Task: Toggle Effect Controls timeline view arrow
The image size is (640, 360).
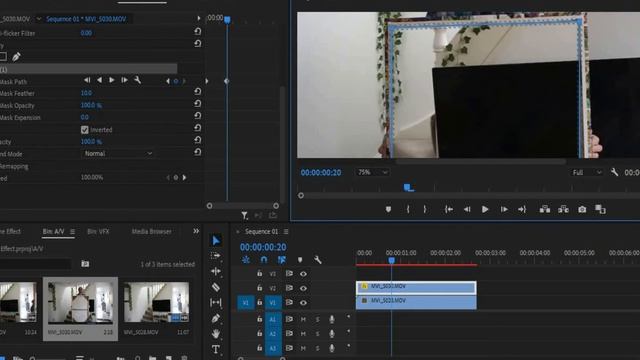Action: pos(199,18)
